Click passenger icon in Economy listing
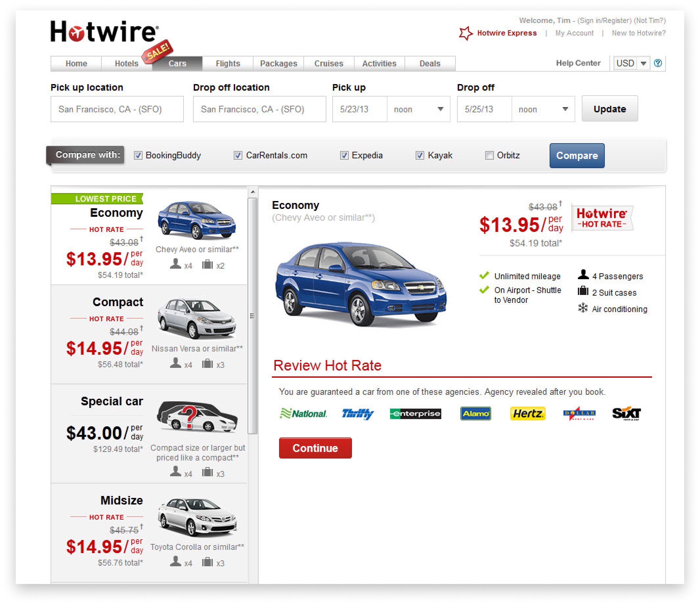The width and height of the screenshot is (700, 605). (175, 264)
